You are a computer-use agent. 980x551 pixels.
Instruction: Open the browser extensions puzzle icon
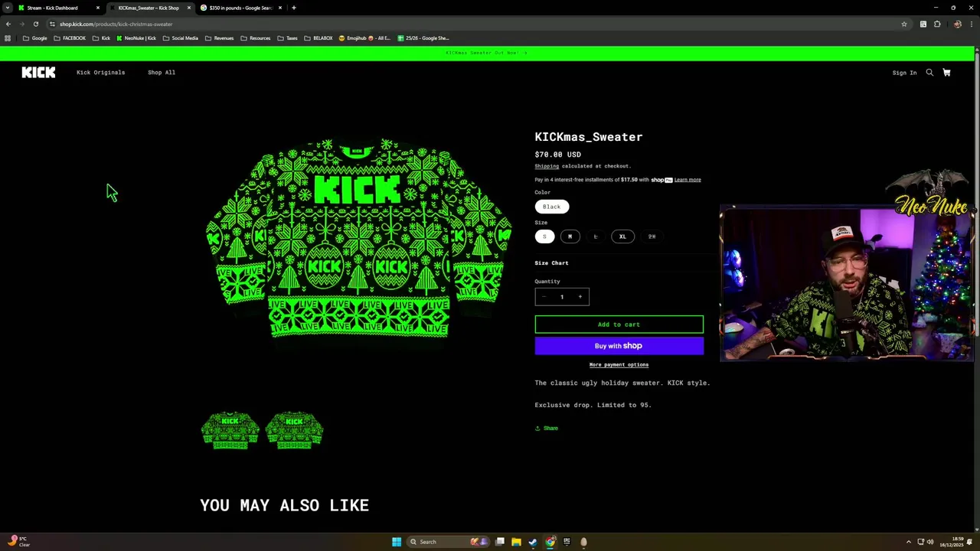(x=937, y=24)
